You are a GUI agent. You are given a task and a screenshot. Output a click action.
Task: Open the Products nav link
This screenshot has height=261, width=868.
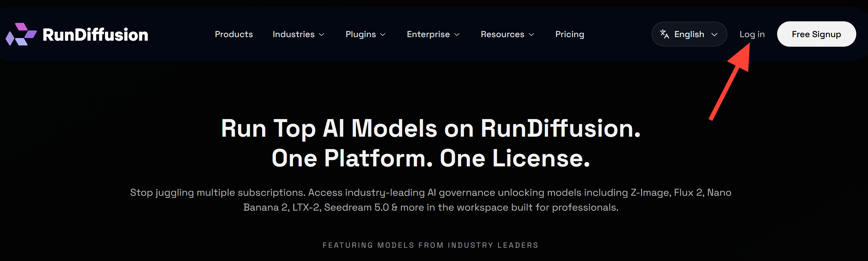234,34
